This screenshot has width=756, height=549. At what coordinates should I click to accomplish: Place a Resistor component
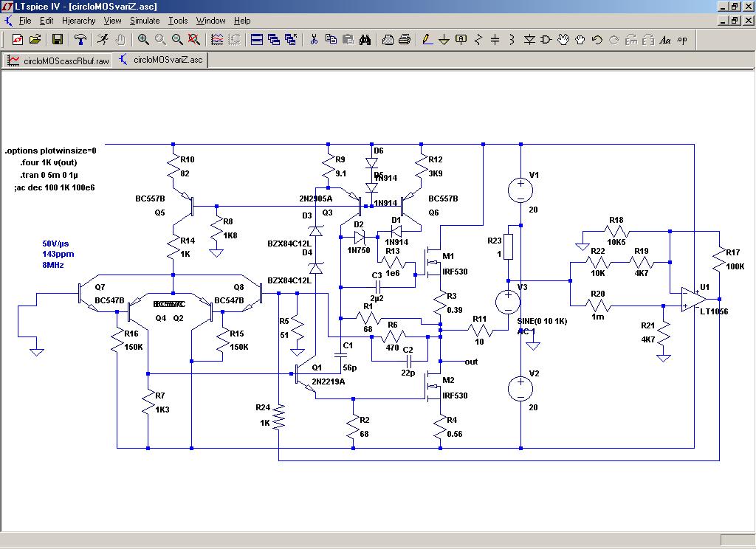[x=478, y=40]
